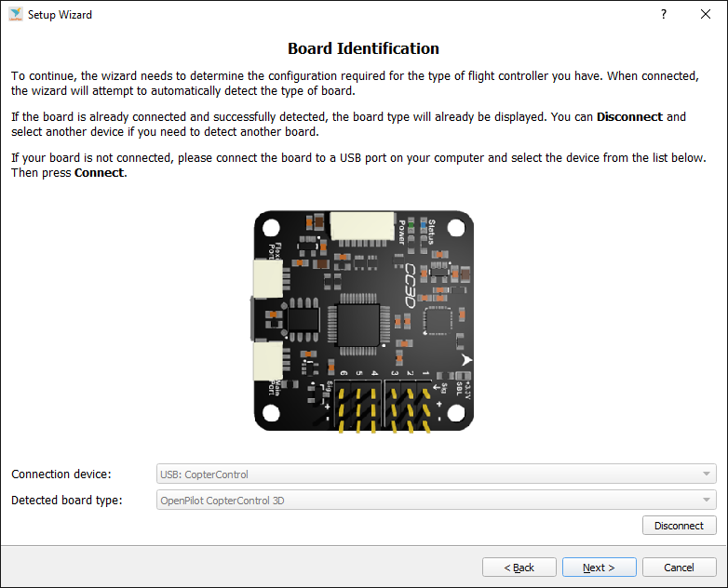Click the 'Detected board type:' label
728x588 pixels.
click(x=67, y=500)
